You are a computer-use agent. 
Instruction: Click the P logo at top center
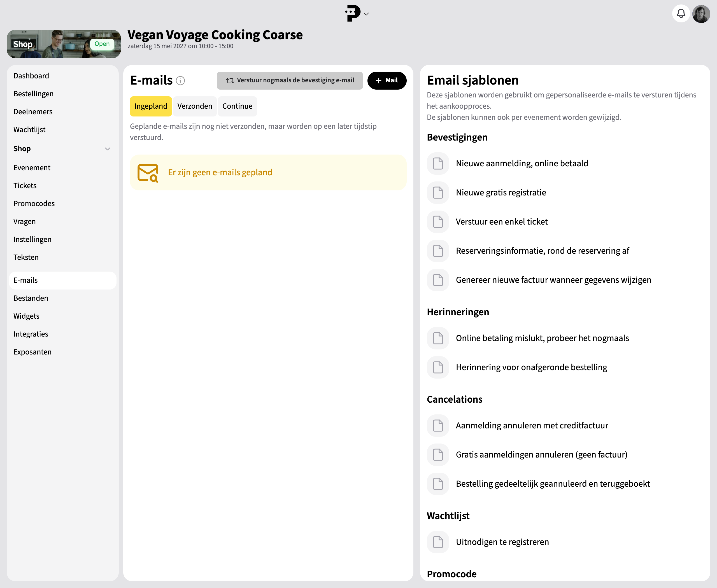click(352, 13)
